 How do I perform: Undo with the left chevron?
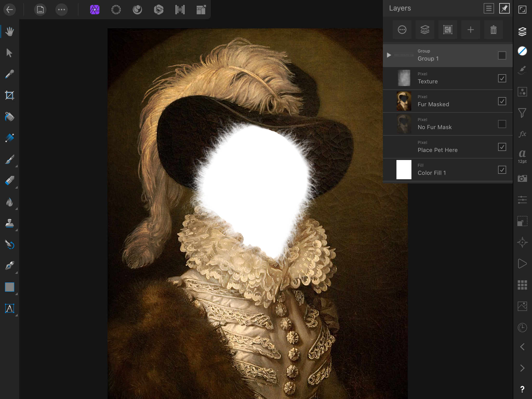pyautogui.click(x=522, y=347)
